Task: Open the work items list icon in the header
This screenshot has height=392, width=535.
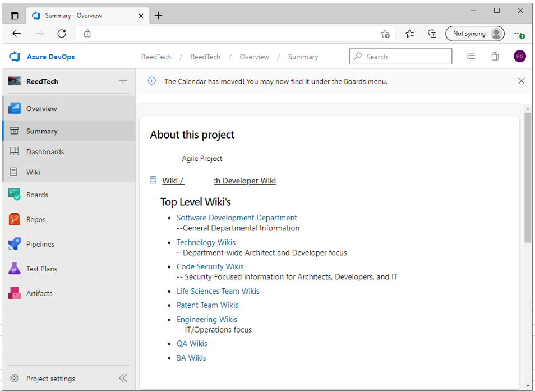Action: 471,56
